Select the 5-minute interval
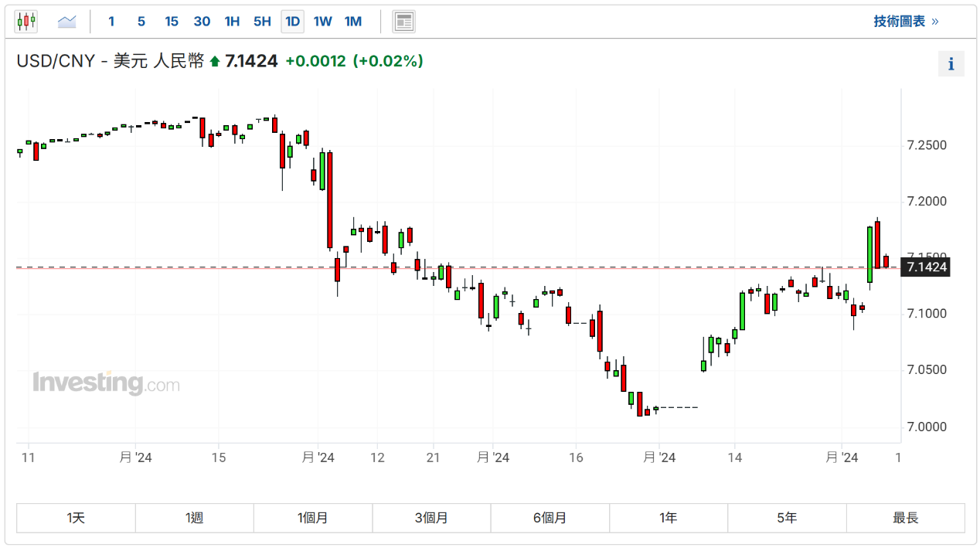 pos(141,22)
